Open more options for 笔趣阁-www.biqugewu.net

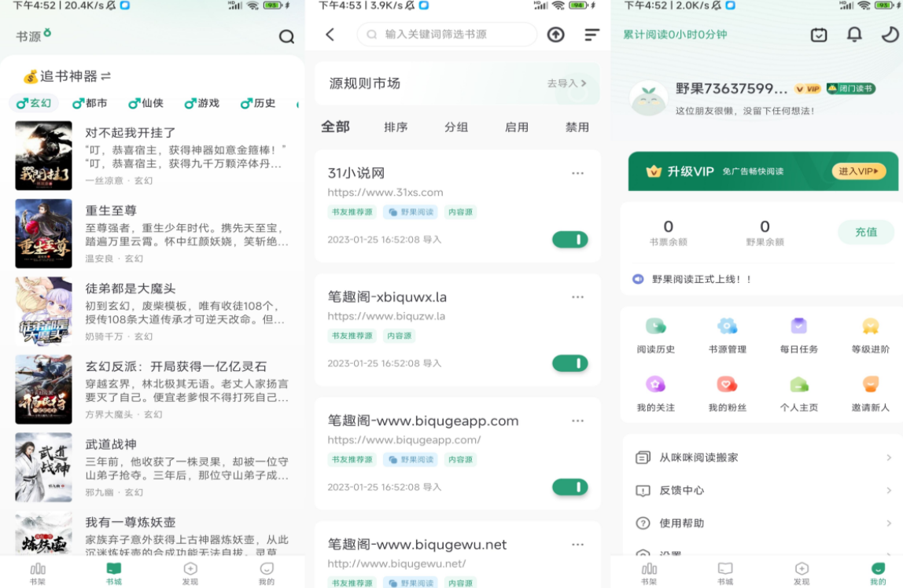coord(578,543)
